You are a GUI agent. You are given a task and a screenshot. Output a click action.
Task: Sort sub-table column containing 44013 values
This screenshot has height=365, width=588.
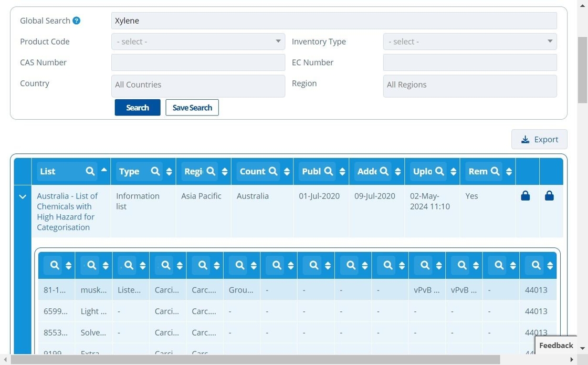(x=550, y=266)
